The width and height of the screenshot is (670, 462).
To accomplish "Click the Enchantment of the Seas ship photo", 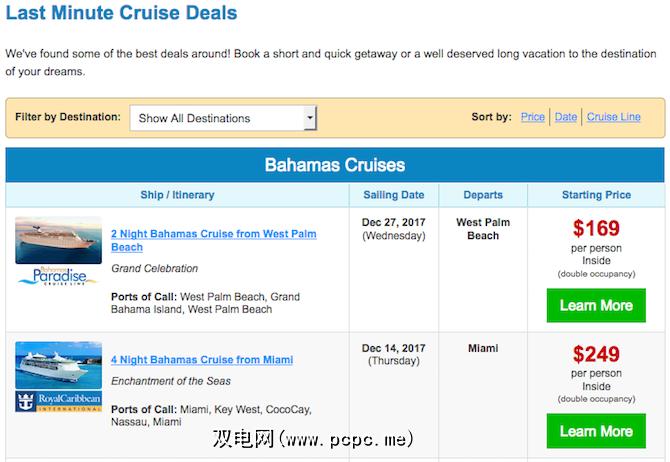I will [58, 365].
